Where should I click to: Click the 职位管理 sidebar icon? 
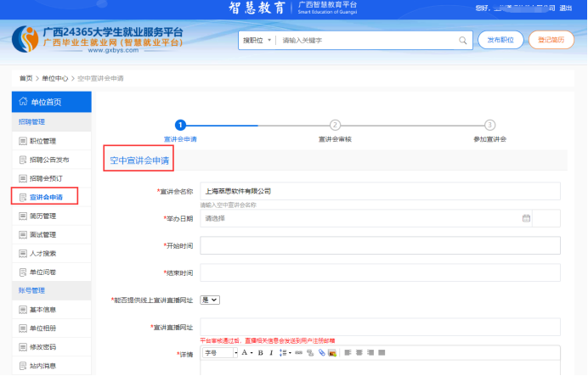[23, 141]
